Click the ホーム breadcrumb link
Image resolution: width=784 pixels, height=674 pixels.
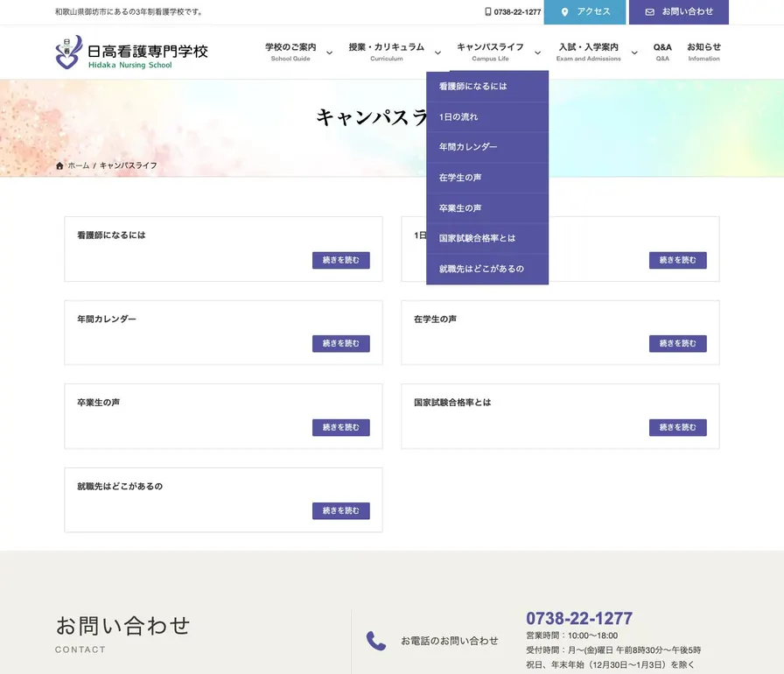tap(79, 165)
